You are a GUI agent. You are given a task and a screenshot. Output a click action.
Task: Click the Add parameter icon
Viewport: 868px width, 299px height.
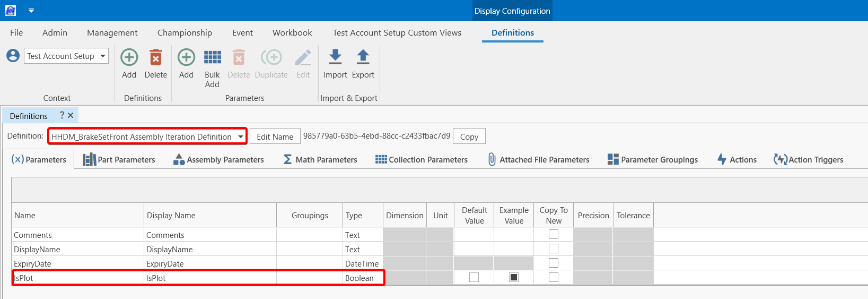[x=186, y=57]
